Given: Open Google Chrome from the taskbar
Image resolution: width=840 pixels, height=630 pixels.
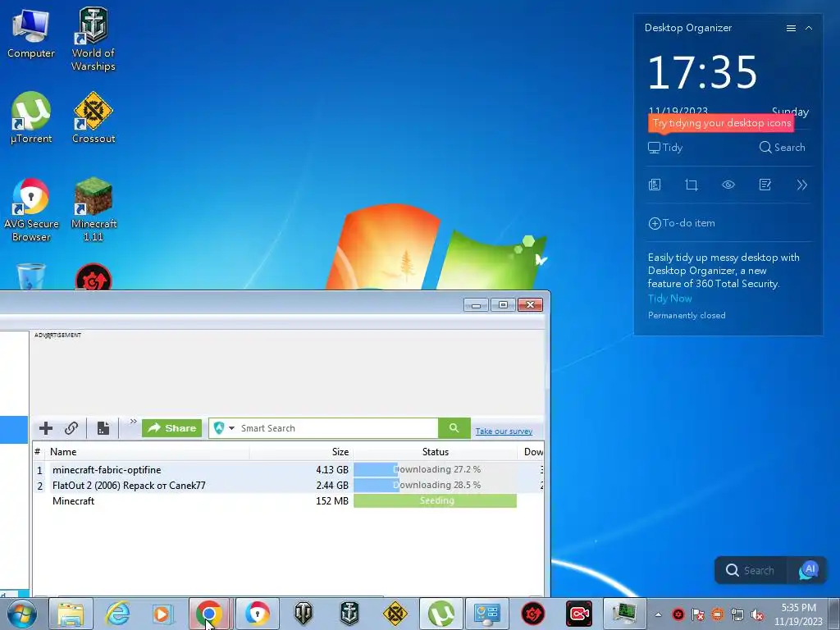Looking at the screenshot, I should click(x=209, y=614).
